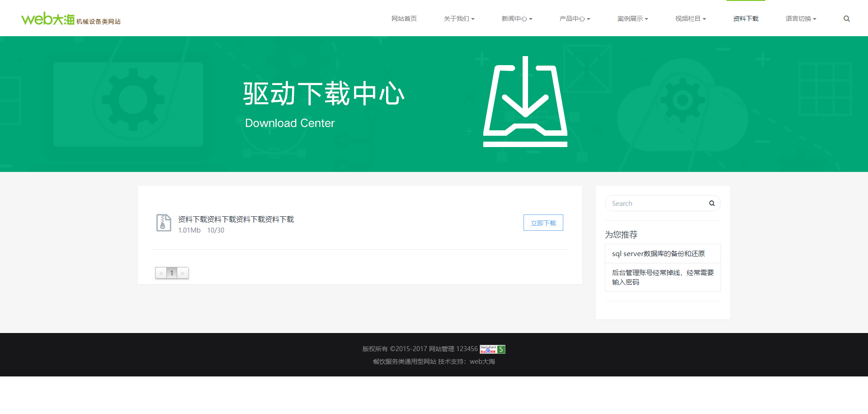
Task: Click the 立即下载 download button
Action: (x=543, y=223)
